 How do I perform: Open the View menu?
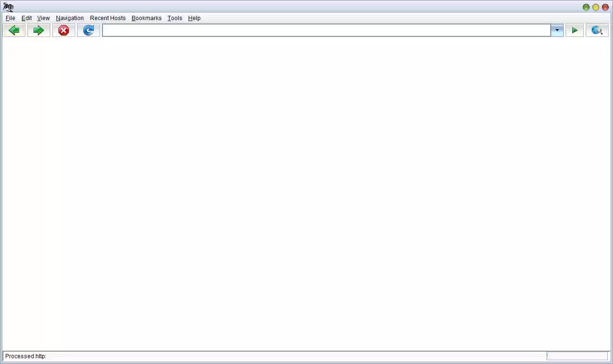pos(43,18)
